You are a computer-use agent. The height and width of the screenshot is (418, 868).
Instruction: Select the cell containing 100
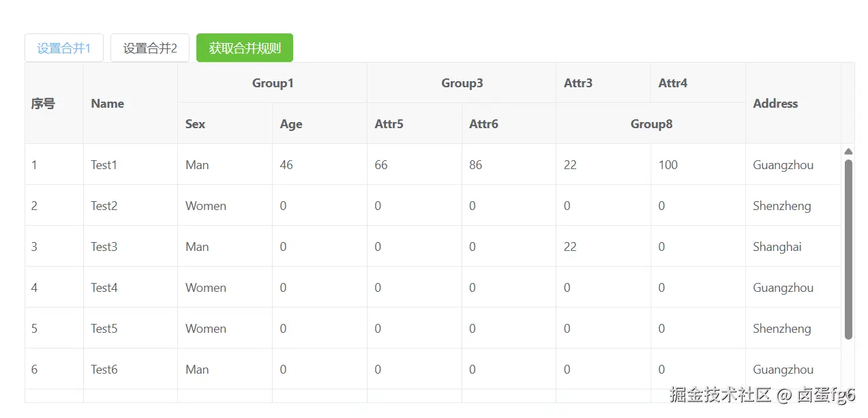(668, 165)
